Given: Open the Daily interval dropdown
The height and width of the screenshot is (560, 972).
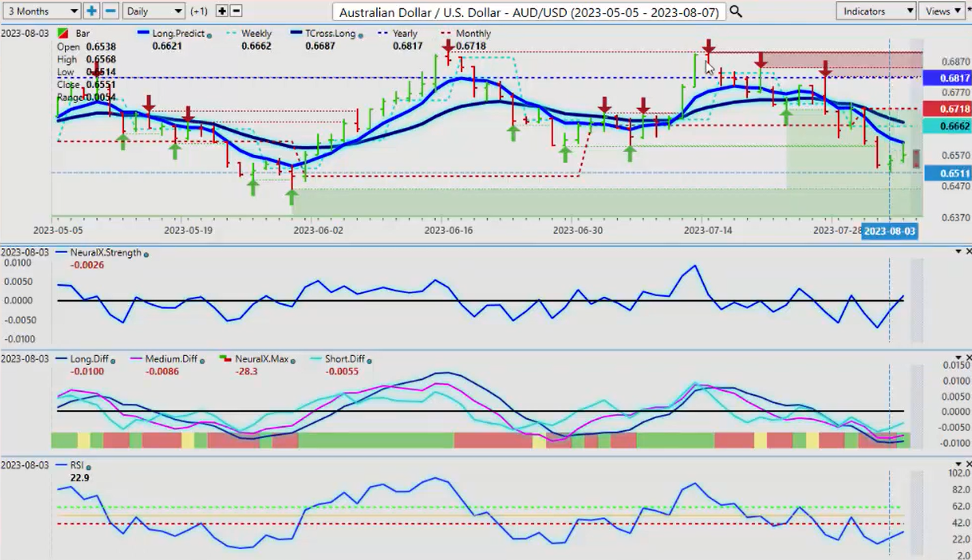Looking at the screenshot, I should click(x=154, y=11).
